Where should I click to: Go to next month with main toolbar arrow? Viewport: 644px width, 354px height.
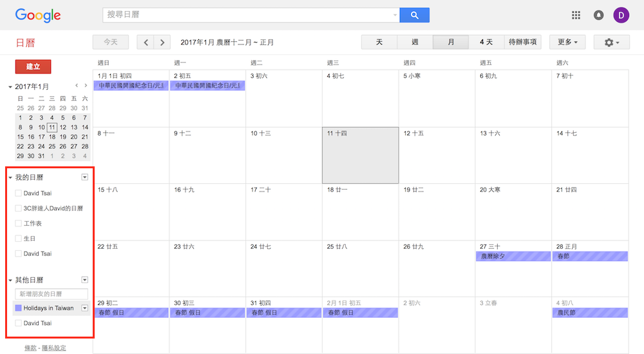pyautogui.click(x=162, y=43)
